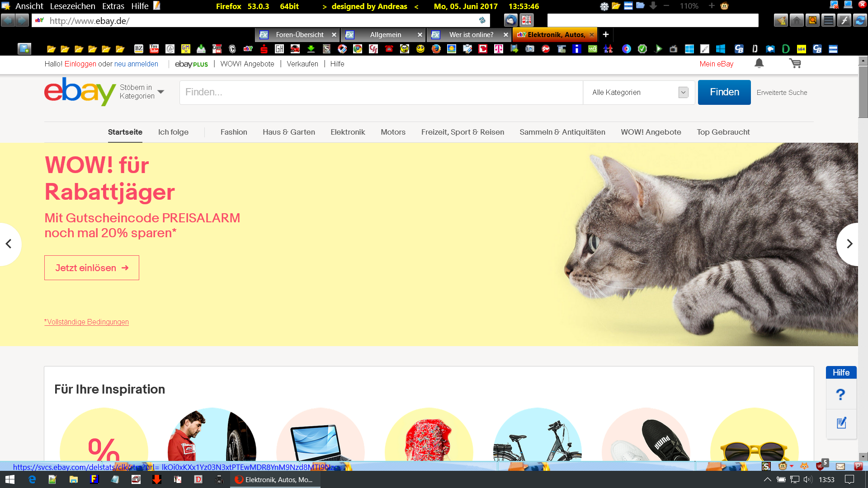Click the home toolbar icon
The height and width of the screenshot is (488, 868).
click(797, 20)
